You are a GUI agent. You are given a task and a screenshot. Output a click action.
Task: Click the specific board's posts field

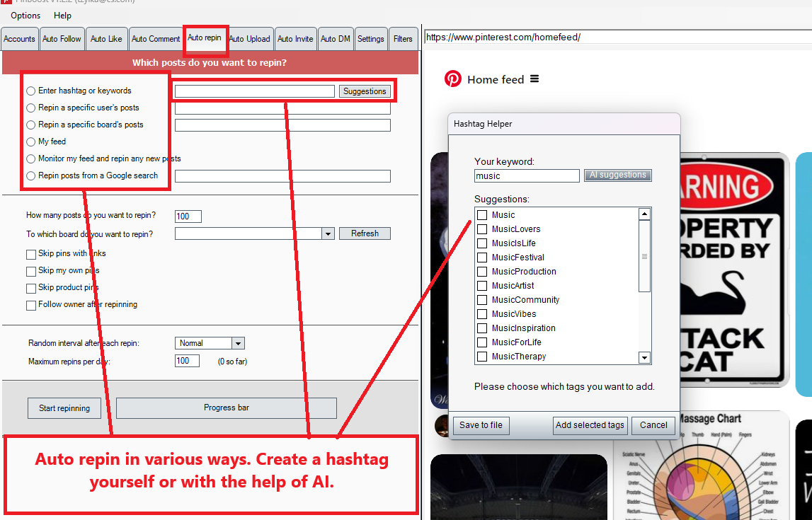282,125
